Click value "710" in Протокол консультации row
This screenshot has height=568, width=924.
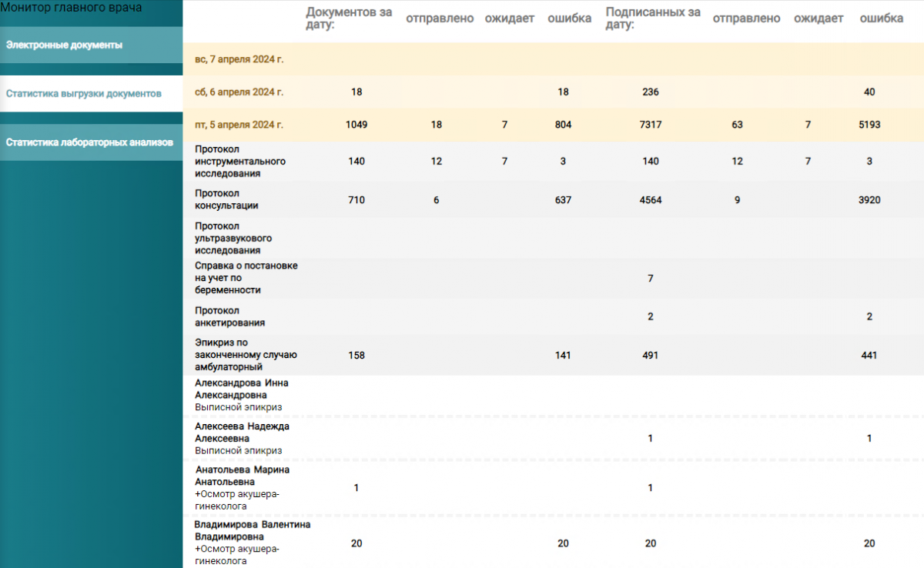(357, 200)
